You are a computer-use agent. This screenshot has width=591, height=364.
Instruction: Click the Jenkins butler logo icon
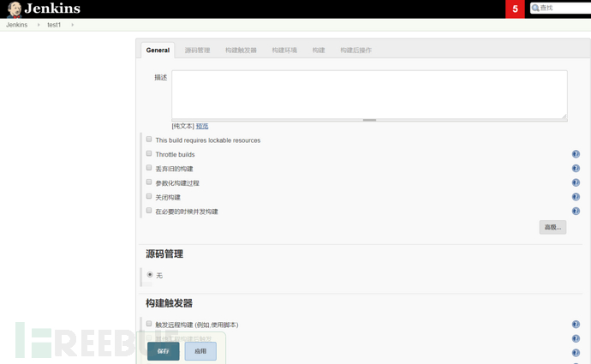[15, 9]
